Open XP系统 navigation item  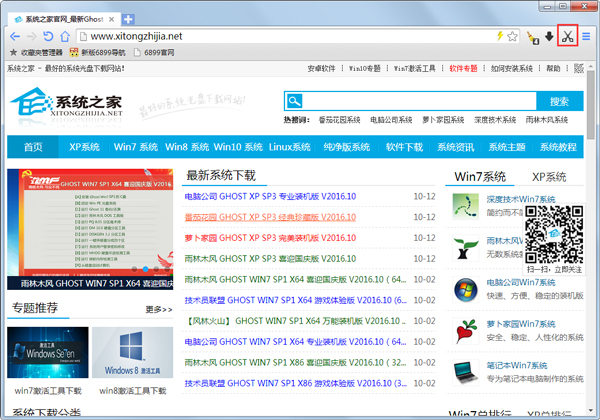[84, 147]
